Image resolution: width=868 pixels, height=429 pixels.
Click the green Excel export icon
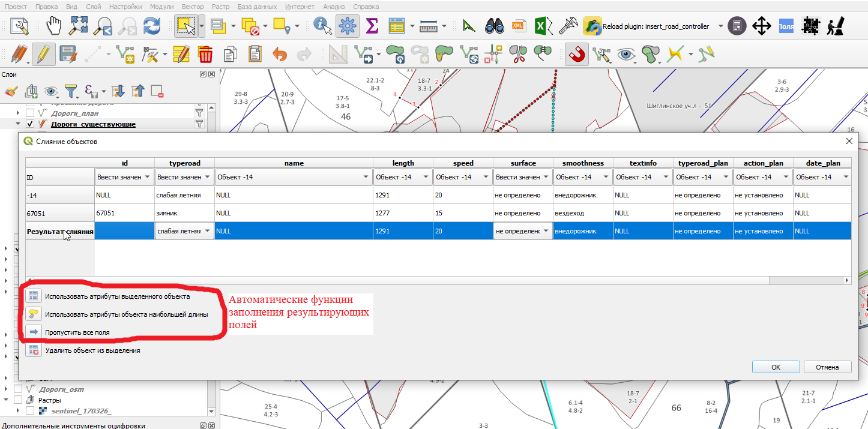click(540, 26)
